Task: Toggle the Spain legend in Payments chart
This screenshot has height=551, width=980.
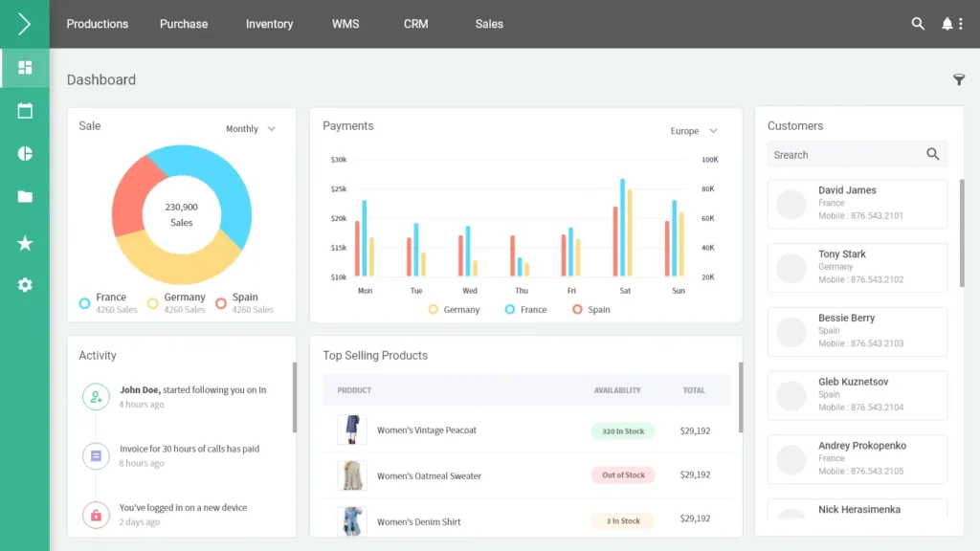Action: click(590, 310)
